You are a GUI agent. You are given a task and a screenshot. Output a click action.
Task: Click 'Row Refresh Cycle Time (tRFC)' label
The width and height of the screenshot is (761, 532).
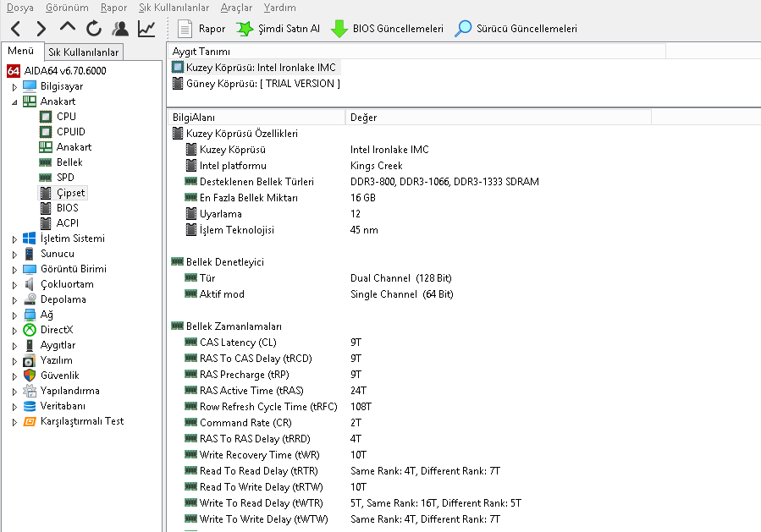[268, 407]
